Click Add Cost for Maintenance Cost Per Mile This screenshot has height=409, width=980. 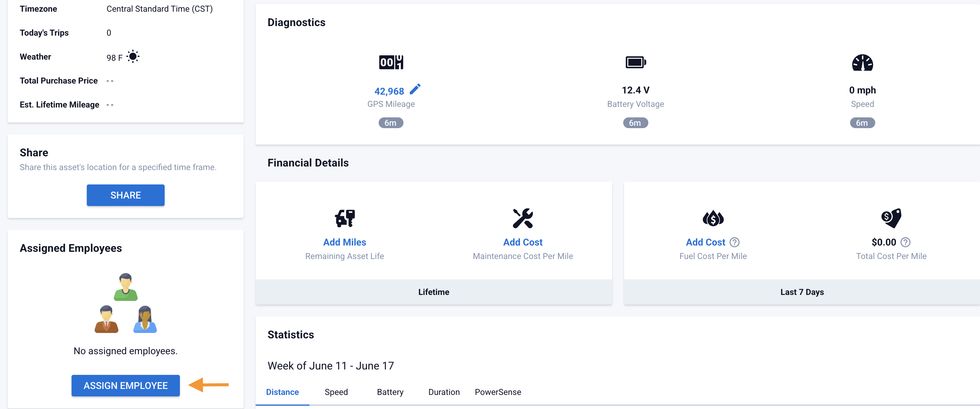[x=522, y=242]
